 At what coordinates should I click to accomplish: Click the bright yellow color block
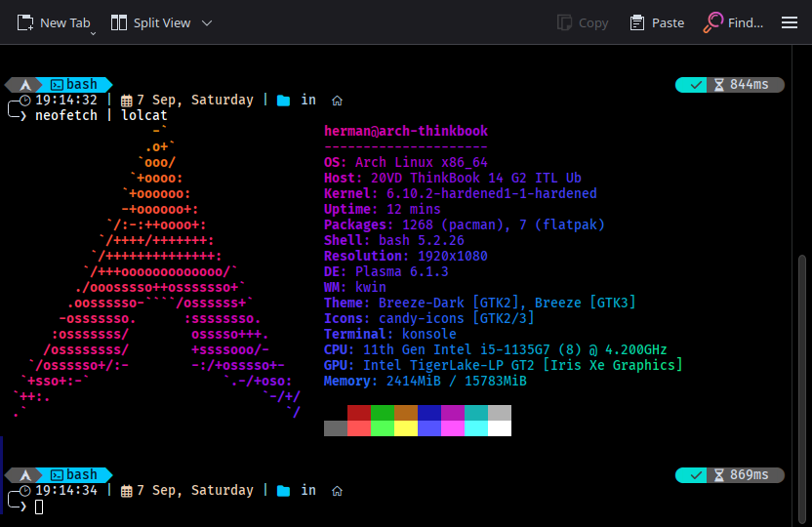[406, 428]
